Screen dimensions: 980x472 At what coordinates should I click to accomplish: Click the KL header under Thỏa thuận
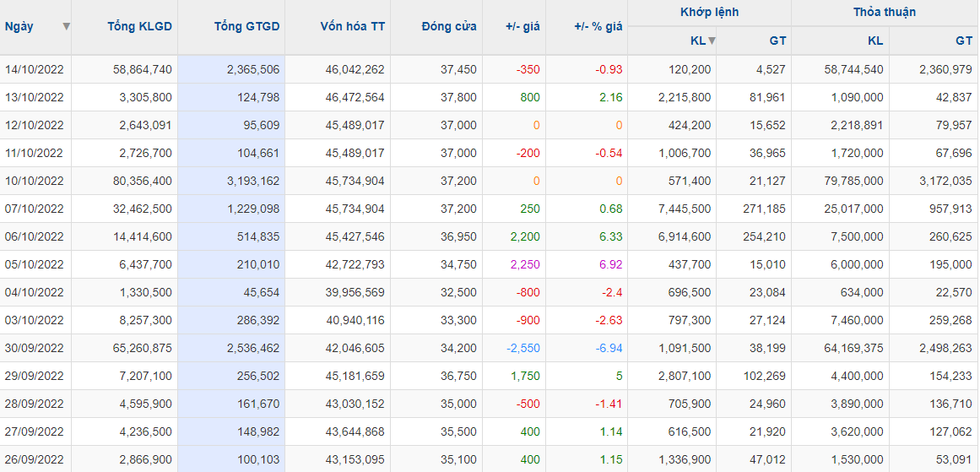(875, 41)
